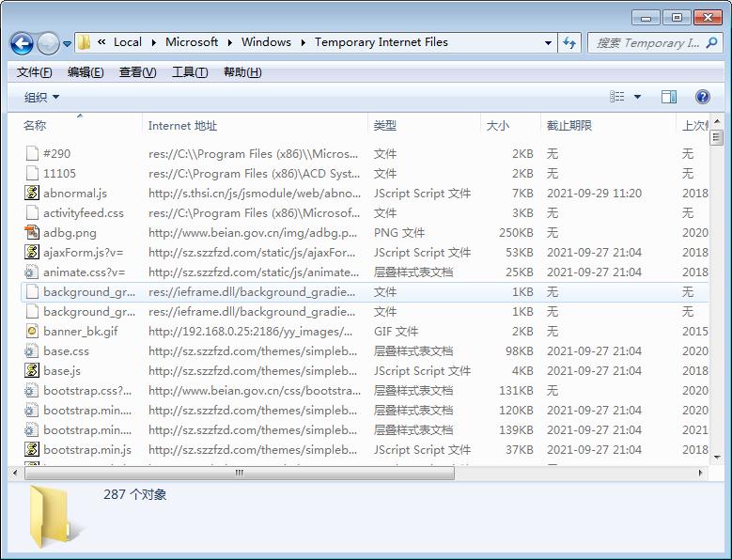Select the bootstrap.css? stylesheet icon
The width and height of the screenshot is (732, 560).
pyautogui.click(x=32, y=390)
